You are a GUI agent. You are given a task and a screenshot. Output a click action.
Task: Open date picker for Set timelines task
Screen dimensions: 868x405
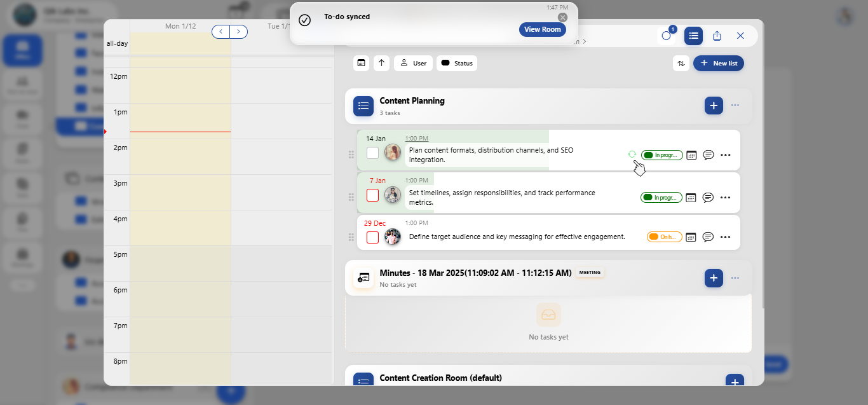pyautogui.click(x=691, y=198)
